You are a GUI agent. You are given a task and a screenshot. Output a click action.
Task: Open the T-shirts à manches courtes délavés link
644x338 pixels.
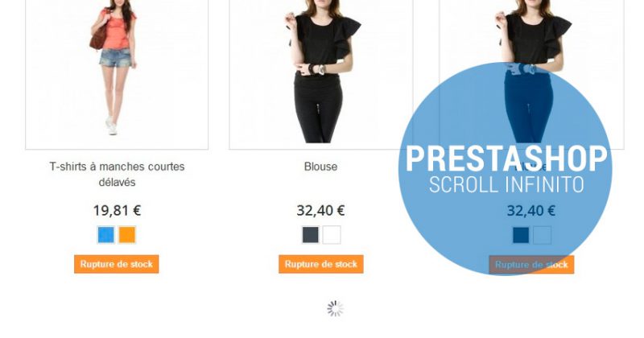click(117, 174)
